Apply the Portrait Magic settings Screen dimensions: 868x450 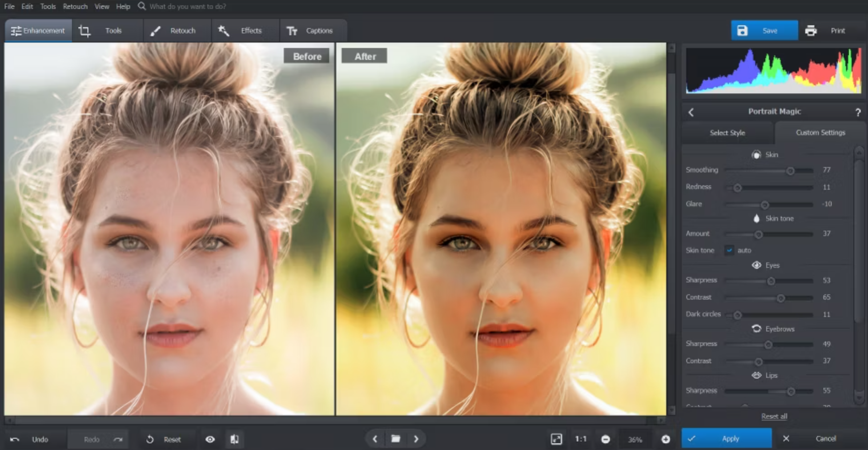click(x=731, y=438)
